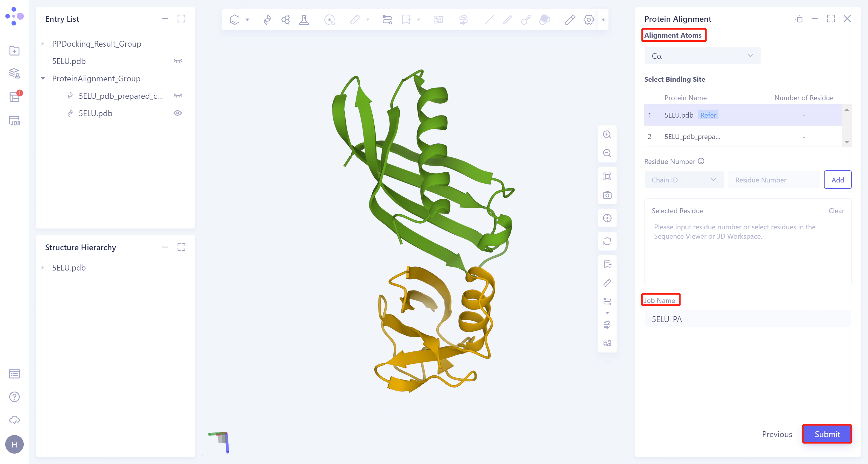
Task: Open the Jobs panel in the left sidebar
Action: [x=14, y=120]
